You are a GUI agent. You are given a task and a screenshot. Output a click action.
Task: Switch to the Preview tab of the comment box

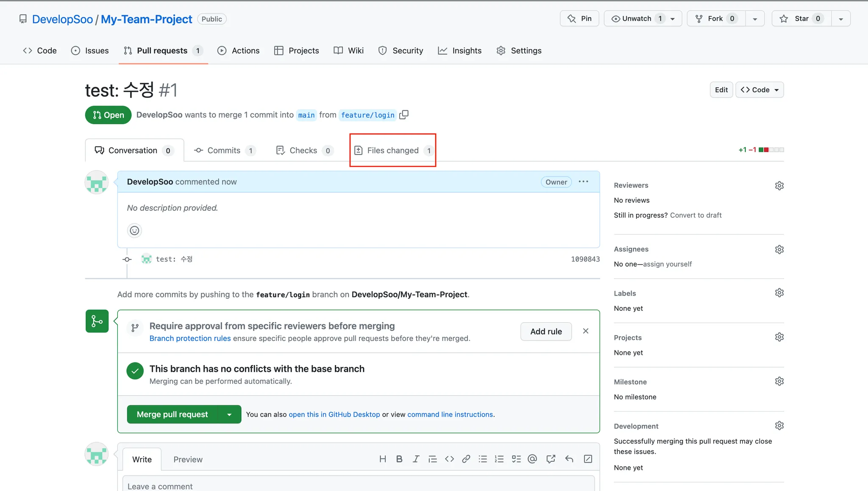188,459
